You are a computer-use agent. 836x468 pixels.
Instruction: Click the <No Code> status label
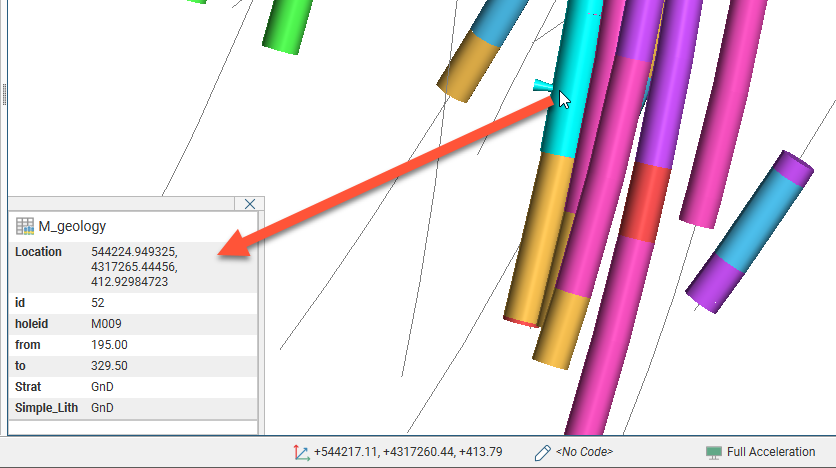tap(584, 452)
